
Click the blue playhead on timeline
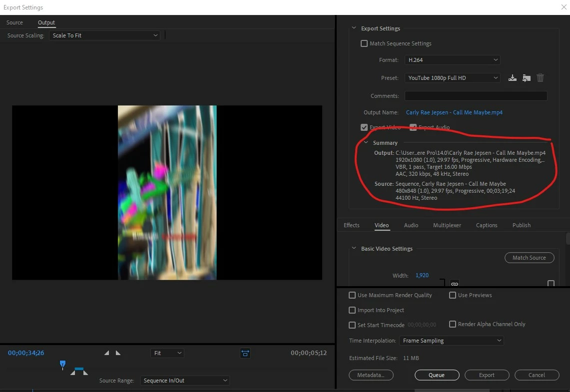[62, 364]
